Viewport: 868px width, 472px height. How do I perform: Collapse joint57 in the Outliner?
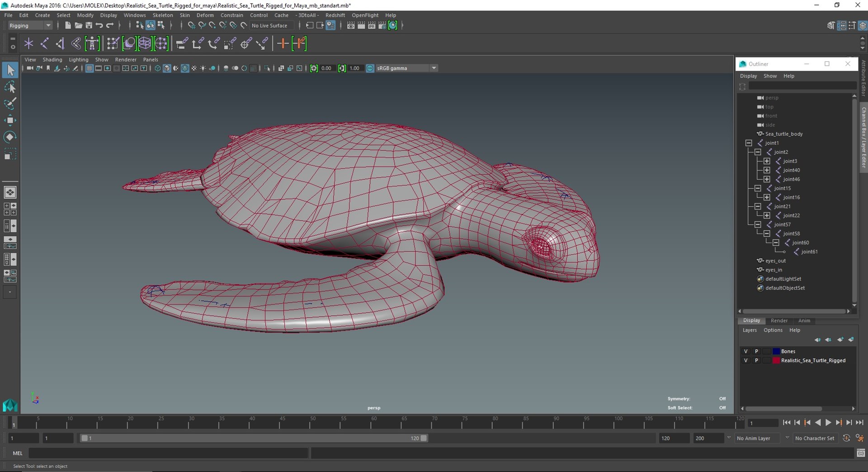(x=758, y=224)
